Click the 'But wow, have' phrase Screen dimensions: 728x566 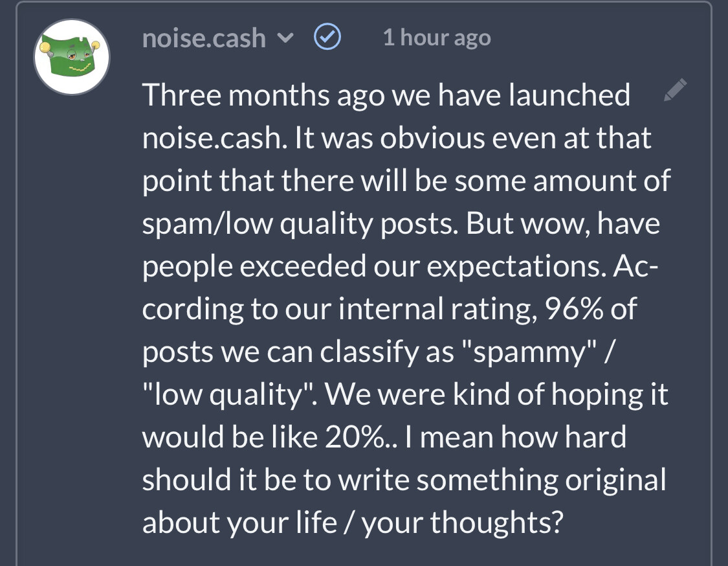pyautogui.click(x=563, y=224)
